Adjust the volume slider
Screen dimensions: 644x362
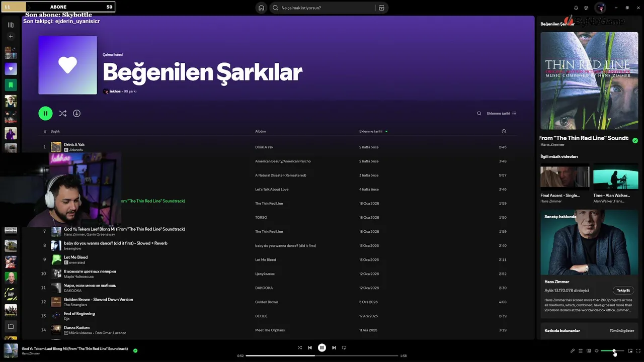[x=612, y=351]
